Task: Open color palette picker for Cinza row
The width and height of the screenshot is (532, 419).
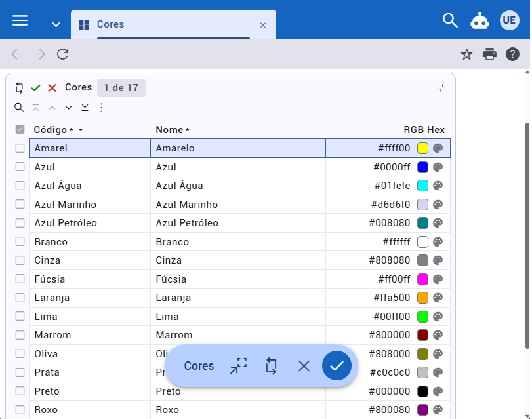Action: click(x=438, y=260)
